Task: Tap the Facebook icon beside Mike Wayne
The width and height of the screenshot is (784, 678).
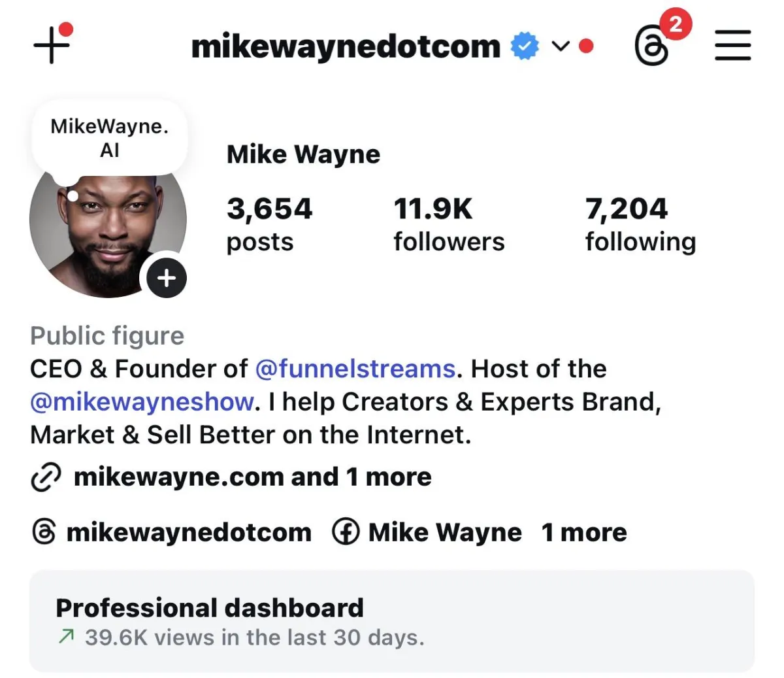Action: click(x=346, y=532)
